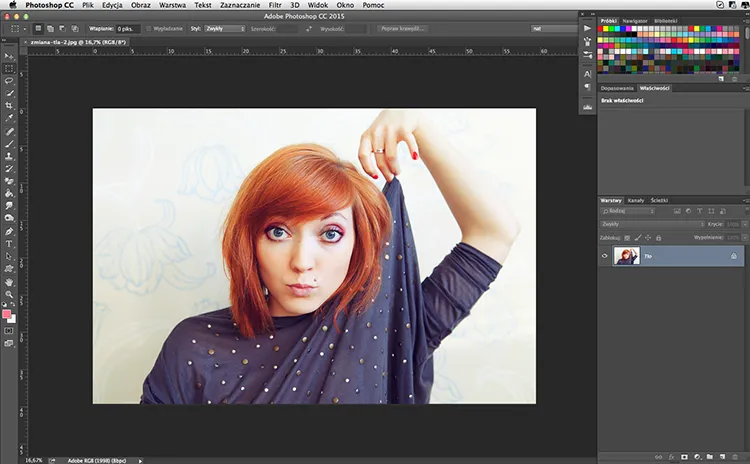Swap foreground and background colors
Screen dimensions: 750x464
(x=13, y=304)
